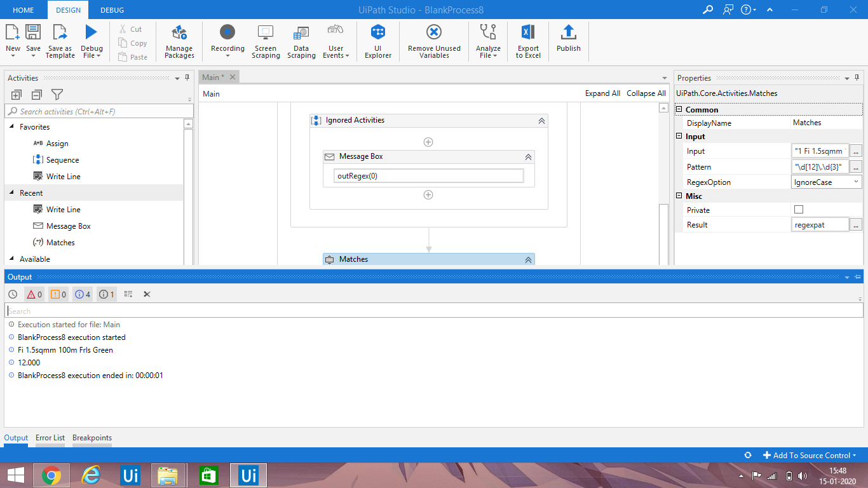Collapse the Available group in Activities
868x488 pixels.
click(12, 259)
